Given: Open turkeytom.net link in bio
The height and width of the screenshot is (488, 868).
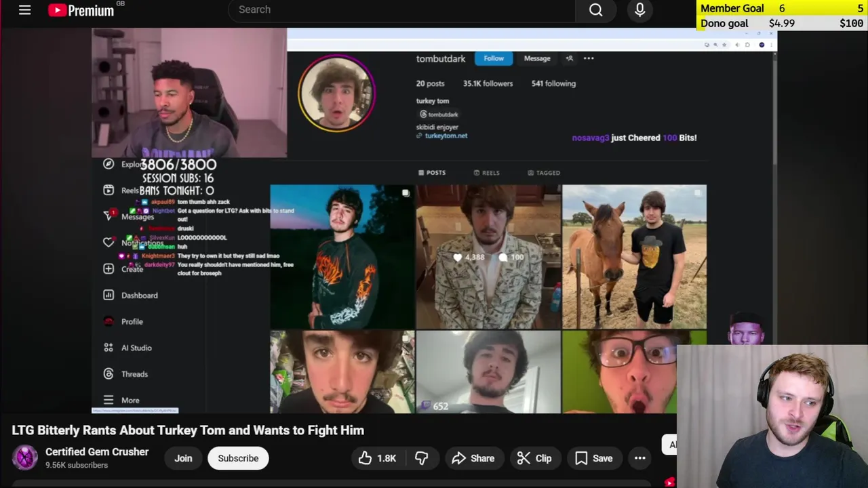Looking at the screenshot, I should coord(446,136).
